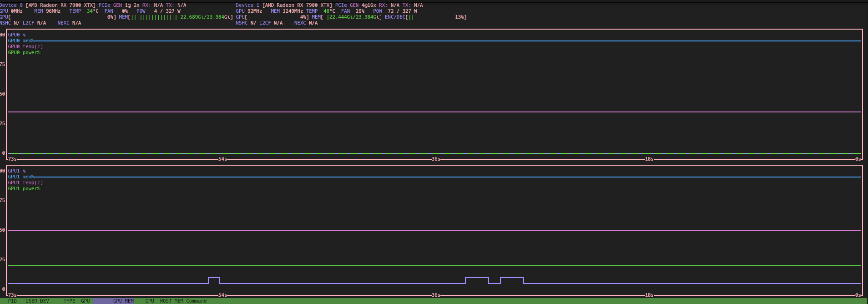Viewport: 868px width, 304px height.
Task: Select the highlighted GPU MEM column header
Action: (114, 301)
